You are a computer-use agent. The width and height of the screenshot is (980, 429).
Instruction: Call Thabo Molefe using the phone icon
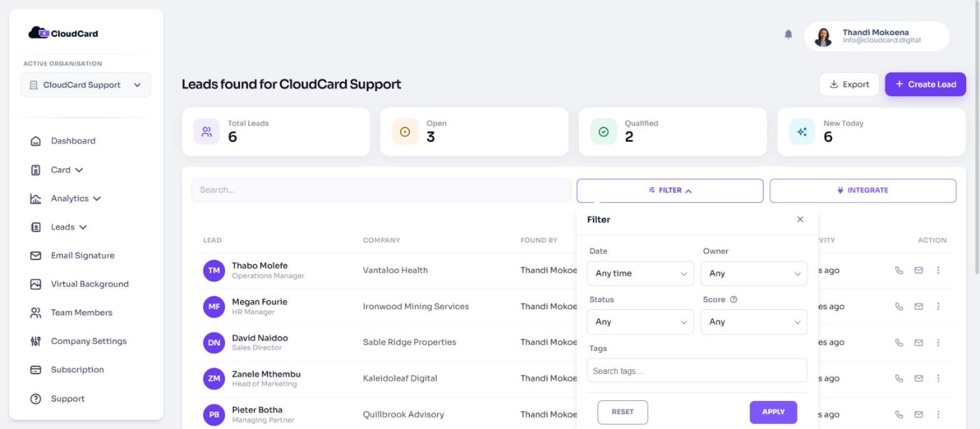pos(899,270)
